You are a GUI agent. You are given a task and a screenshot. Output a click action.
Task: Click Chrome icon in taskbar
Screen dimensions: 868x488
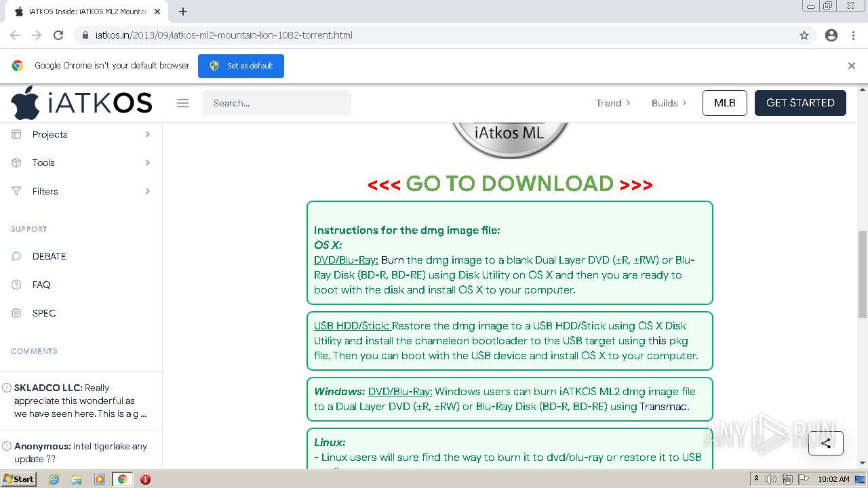[x=122, y=479]
